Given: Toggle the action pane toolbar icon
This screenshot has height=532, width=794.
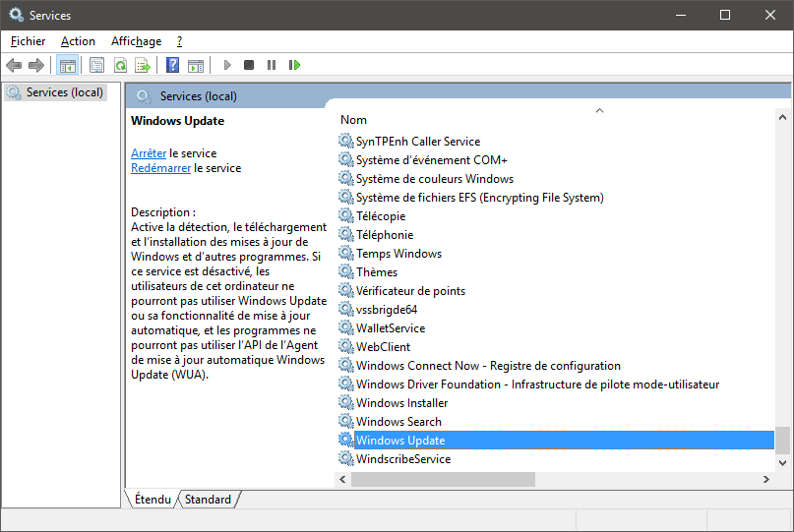Looking at the screenshot, I should [196, 65].
